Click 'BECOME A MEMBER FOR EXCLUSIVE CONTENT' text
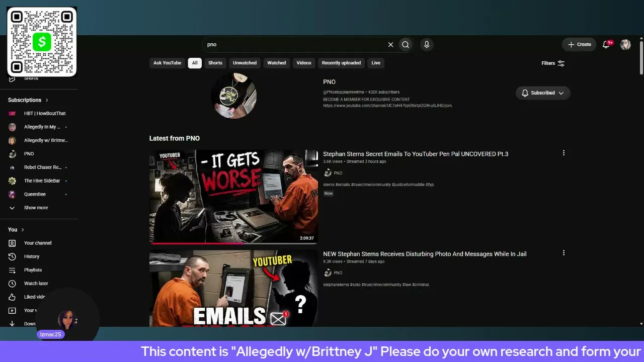 click(366, 100)
